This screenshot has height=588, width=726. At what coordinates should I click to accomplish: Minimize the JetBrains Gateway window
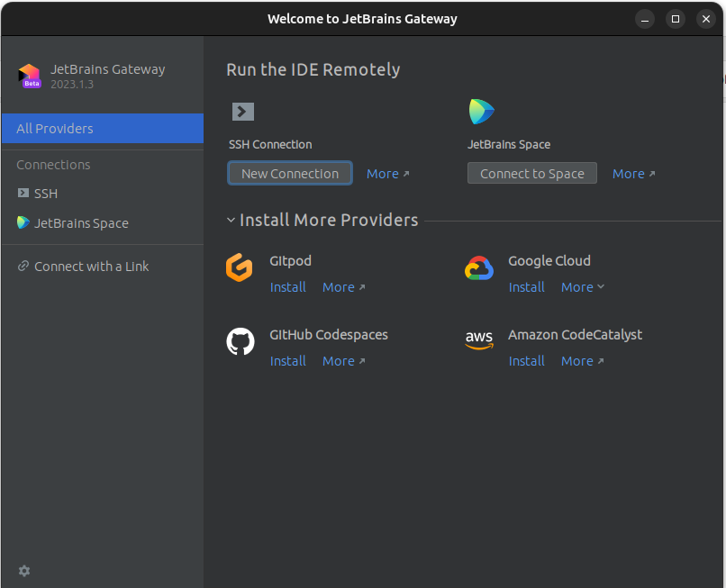[x=645, y=19]
